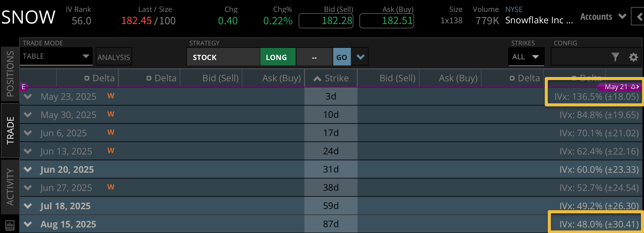Toggle the left call Delta column selector

point(87,78)
